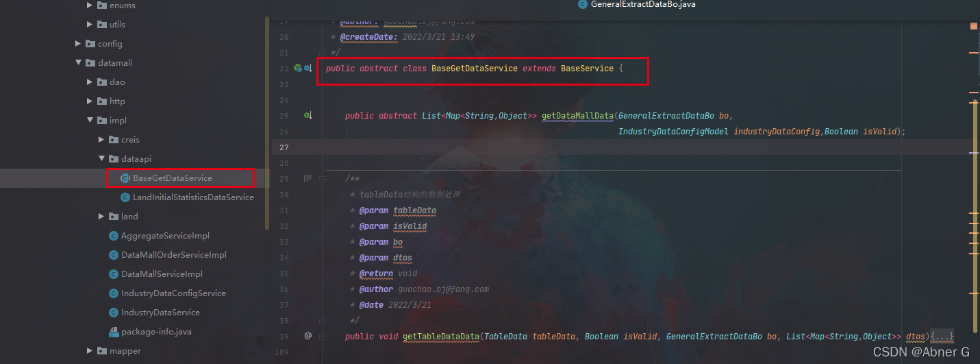
Task: Expand the enums folder arrow
Action: click(x=90, y=5)
